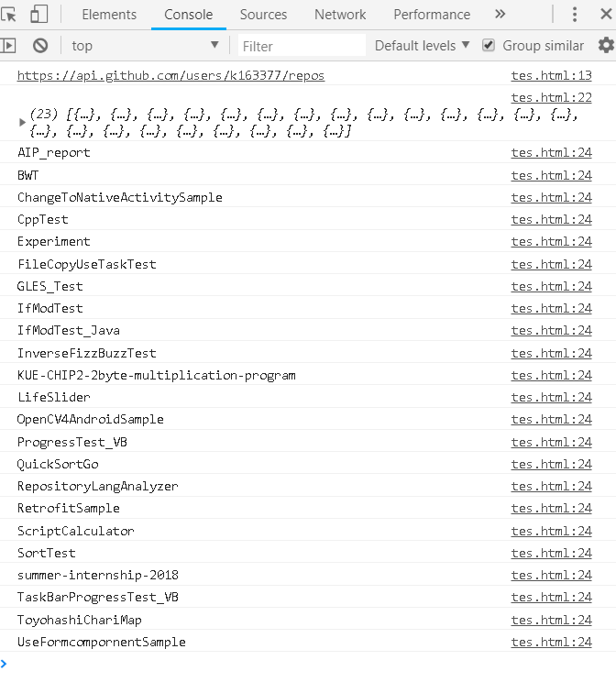Open tes.html:22 source link
Viewport: 616px width, 682px height.
(551, 97)
